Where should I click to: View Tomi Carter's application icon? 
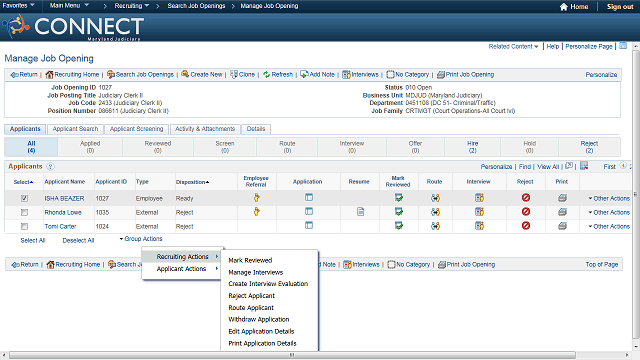(309, 225)
